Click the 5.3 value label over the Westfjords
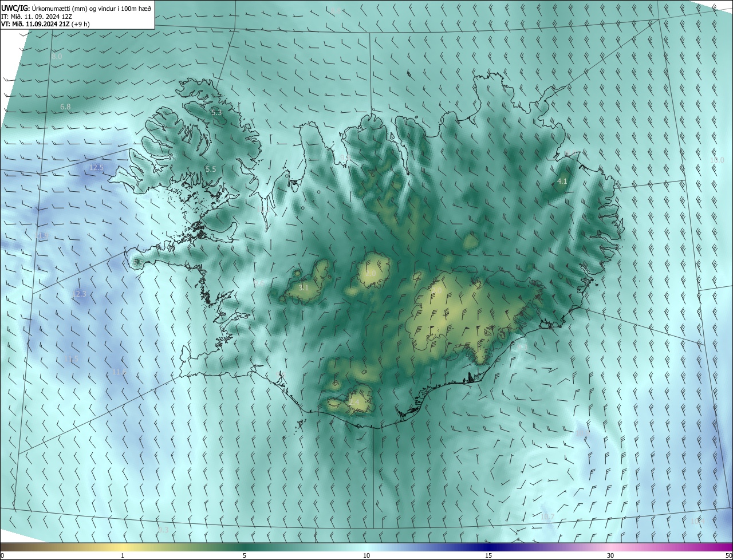 pos(216,113)
